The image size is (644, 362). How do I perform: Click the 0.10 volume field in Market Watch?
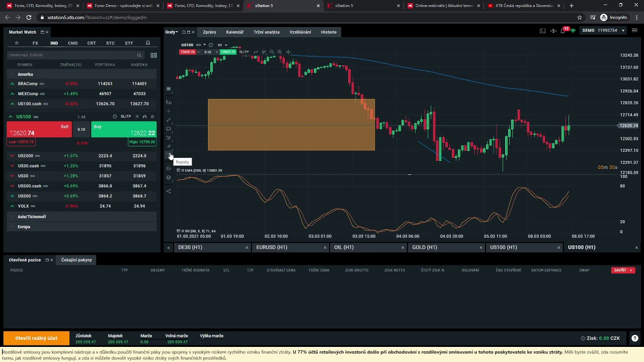[81, 130]
